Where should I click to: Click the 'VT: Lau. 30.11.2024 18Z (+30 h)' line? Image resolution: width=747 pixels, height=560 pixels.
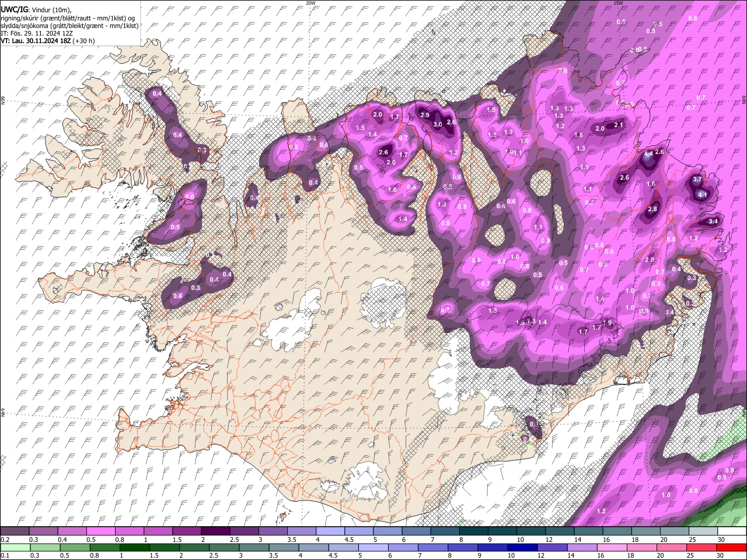tap(47, 41)
